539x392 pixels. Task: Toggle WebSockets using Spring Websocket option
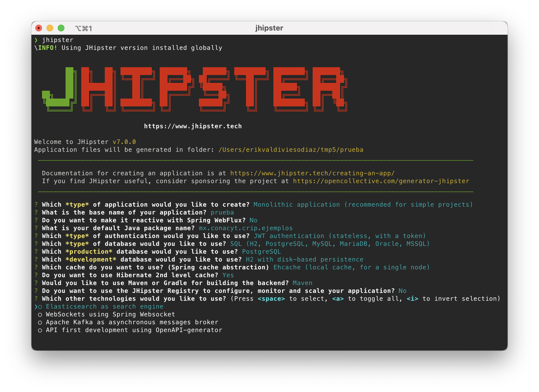click(x=106, y=314)
